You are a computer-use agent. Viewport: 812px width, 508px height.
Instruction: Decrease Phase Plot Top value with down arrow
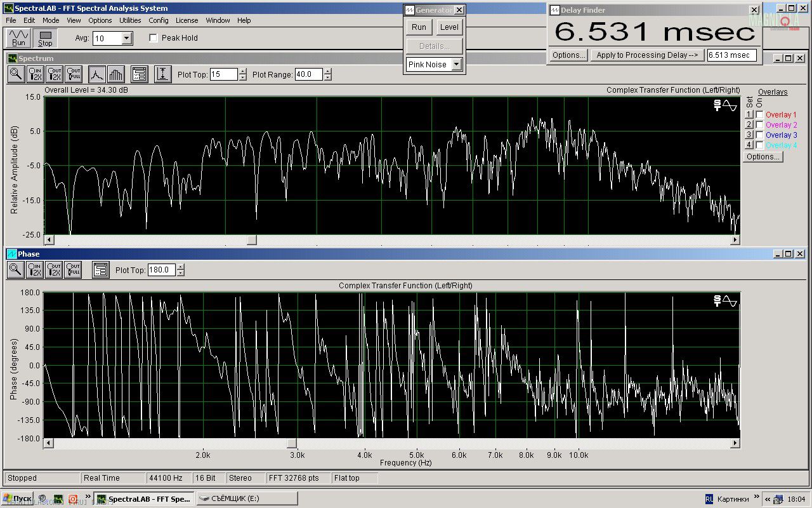[x=181, y=273]
